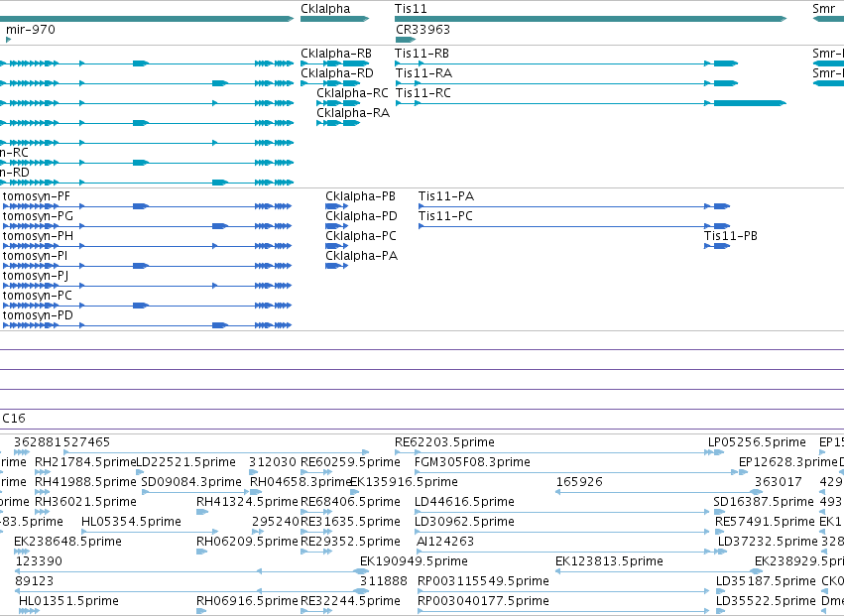Open the EK123813.5prime EST alignment
Image resolution: width=844 pixels, height=616 pixels.
pyautogui.click(x=660, y=571)
